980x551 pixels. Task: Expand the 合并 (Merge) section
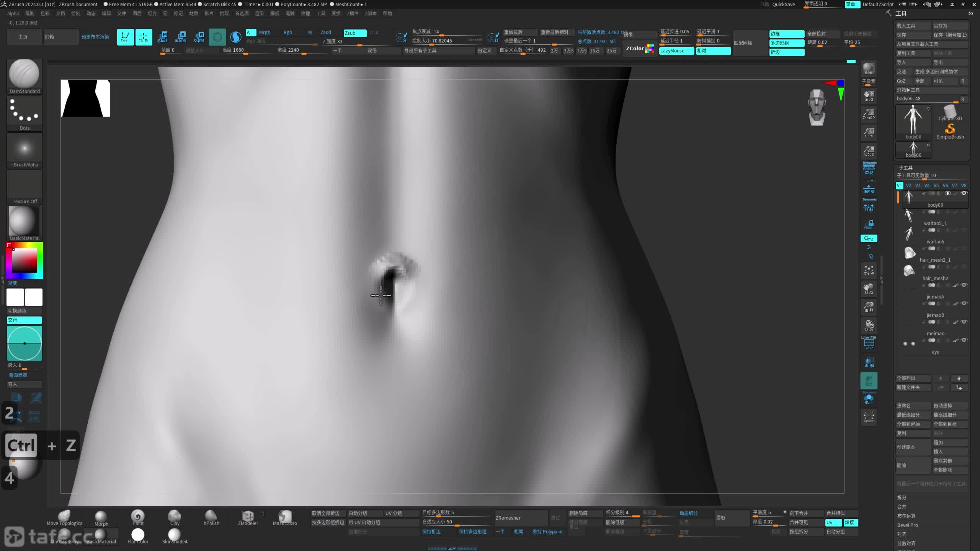pos(902,507)
